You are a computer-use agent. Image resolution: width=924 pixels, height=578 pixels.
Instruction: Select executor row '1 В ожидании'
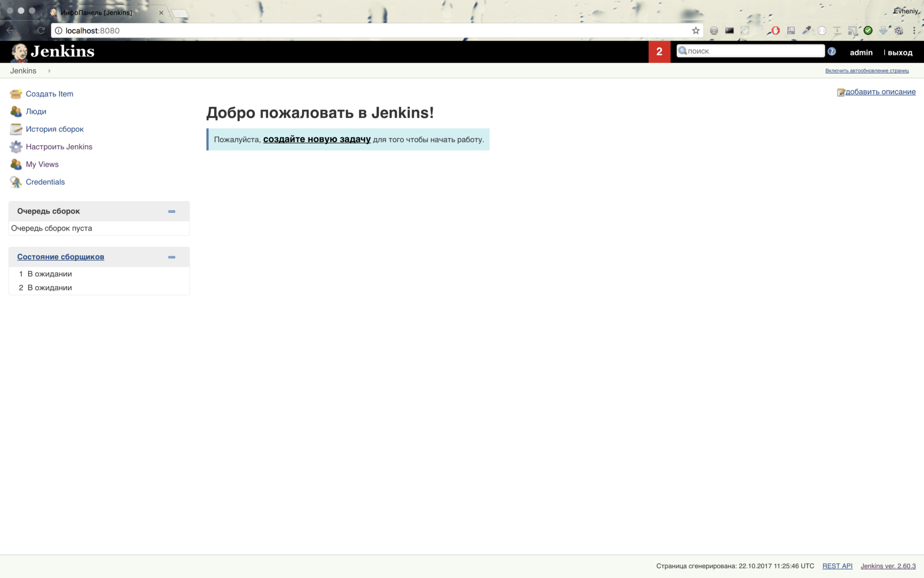coord(99,274)
